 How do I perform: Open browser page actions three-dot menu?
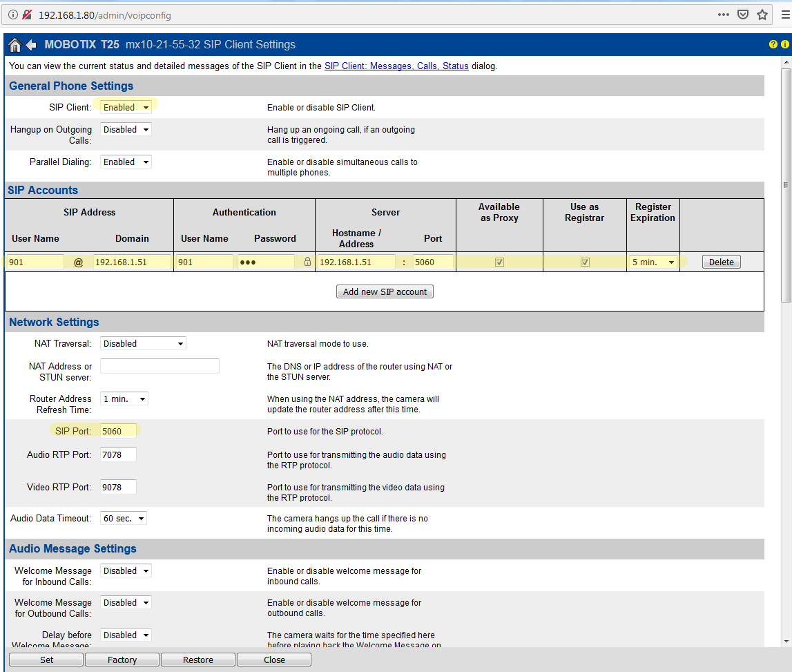pyautogui.click(x=723, y=15)
